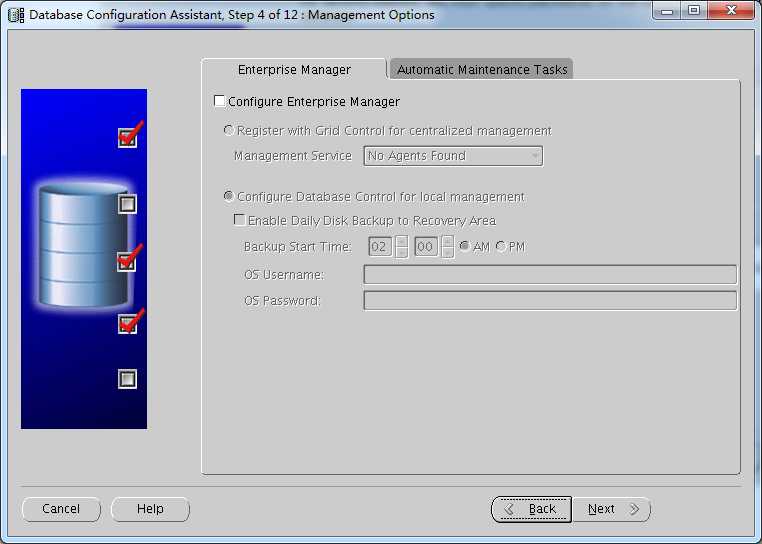Click the database cylinder graphic
Image resolution: width=762 pixels, height=544 pixels.
click(83, 246)
